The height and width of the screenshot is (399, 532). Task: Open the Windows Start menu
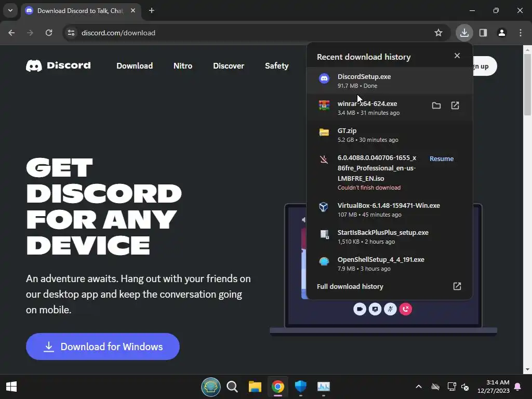pos(11,387)
